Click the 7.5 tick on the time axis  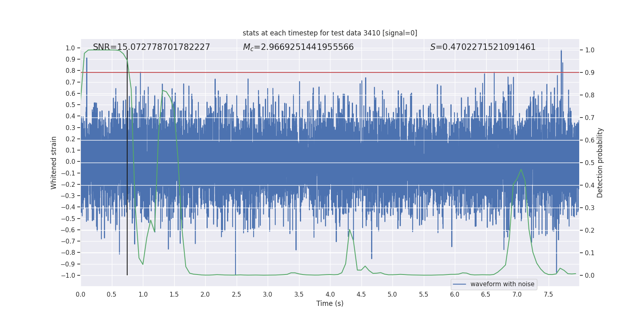click(548, 294)
